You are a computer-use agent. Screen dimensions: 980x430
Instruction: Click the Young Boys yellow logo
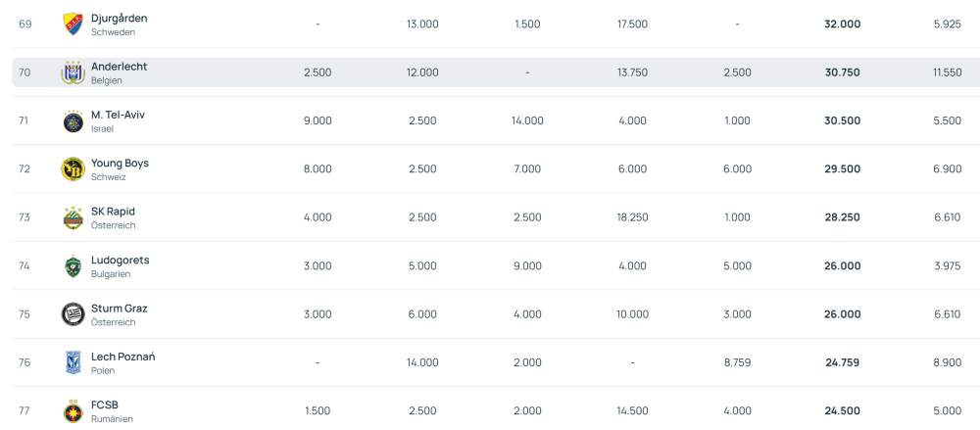73,169
